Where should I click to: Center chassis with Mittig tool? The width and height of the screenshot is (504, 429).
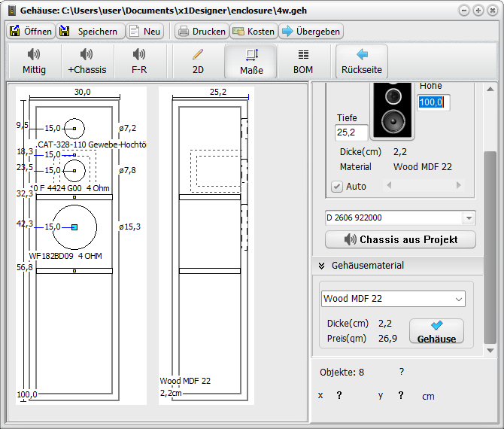click(34, 61)
